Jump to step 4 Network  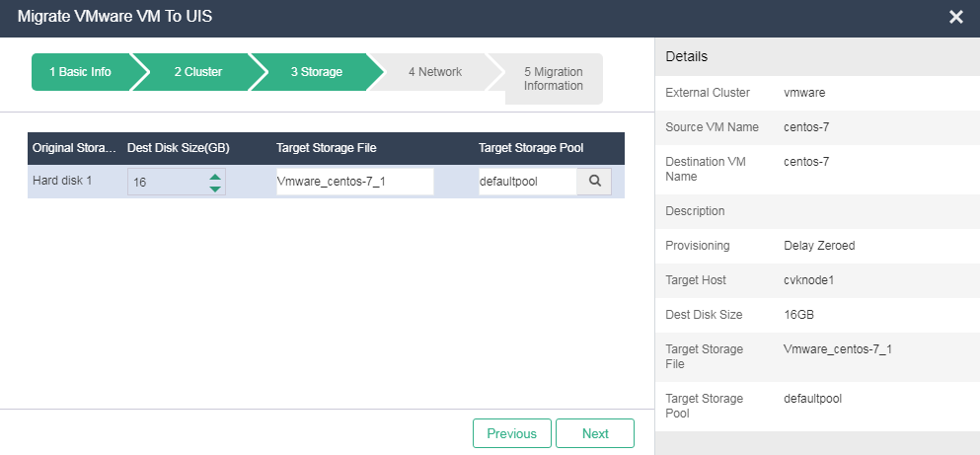435,72
